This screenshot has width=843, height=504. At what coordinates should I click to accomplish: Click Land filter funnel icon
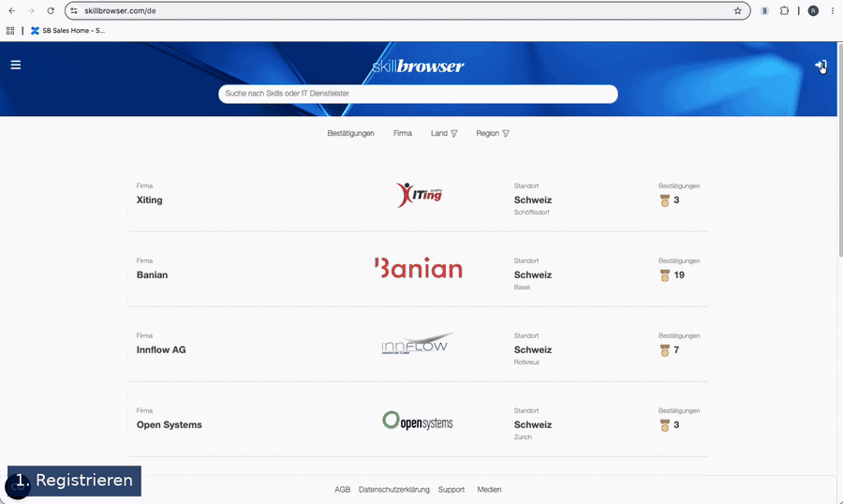[453, 133]
